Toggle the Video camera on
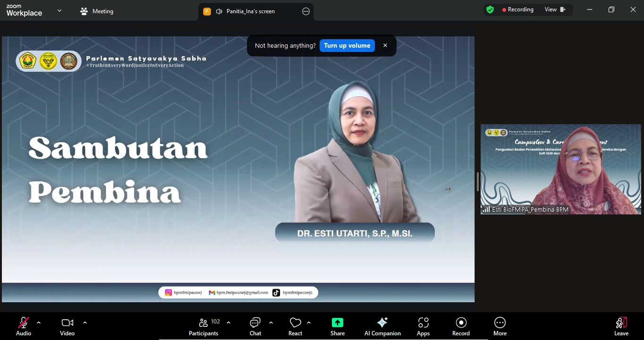The height and width of the screenshot is (340, 644). point(67,323)
